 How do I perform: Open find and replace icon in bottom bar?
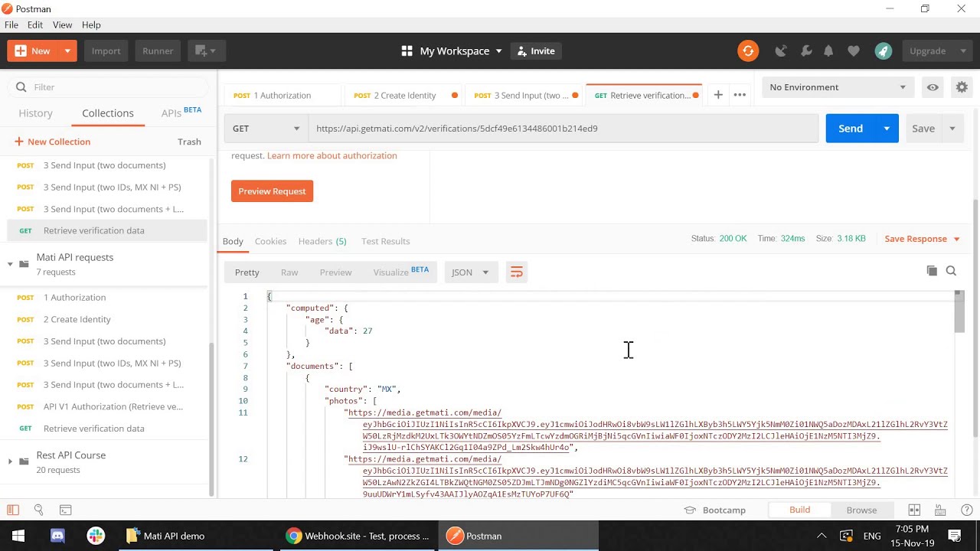pyautogui.click(x=38, y=510)
